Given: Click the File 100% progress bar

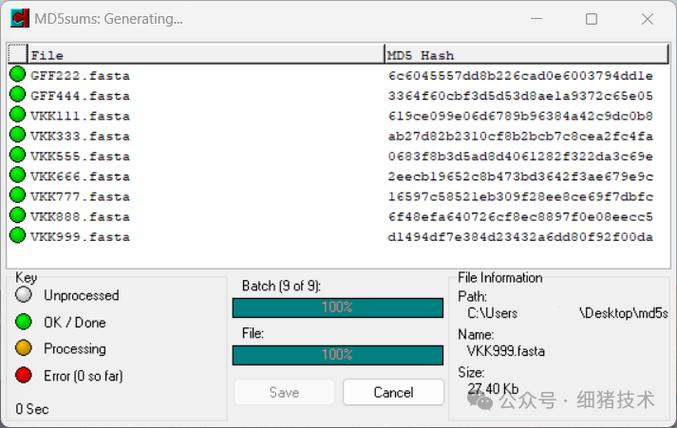Looking at the screenshot, I should point(338,355).
